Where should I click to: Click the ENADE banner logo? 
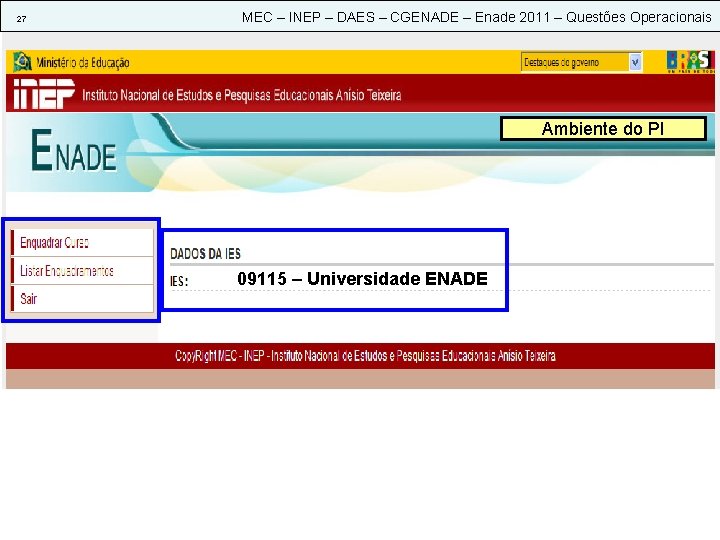click(x=74, y=150)
